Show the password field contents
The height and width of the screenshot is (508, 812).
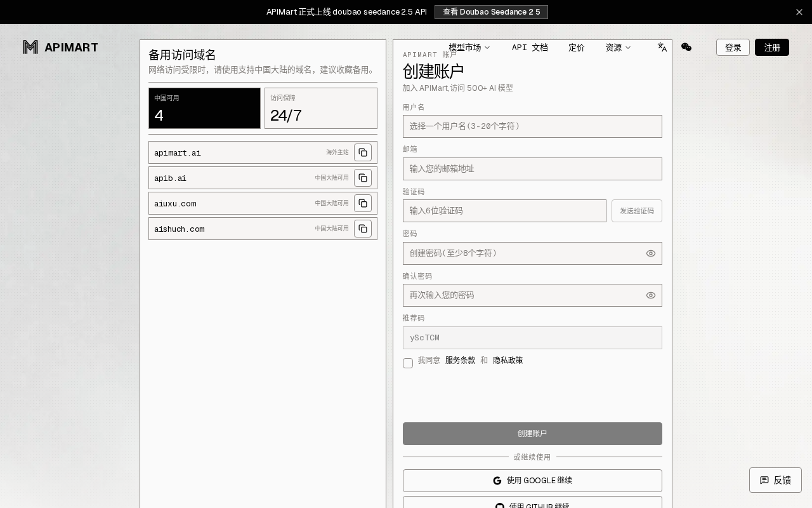tap(651, 253)
